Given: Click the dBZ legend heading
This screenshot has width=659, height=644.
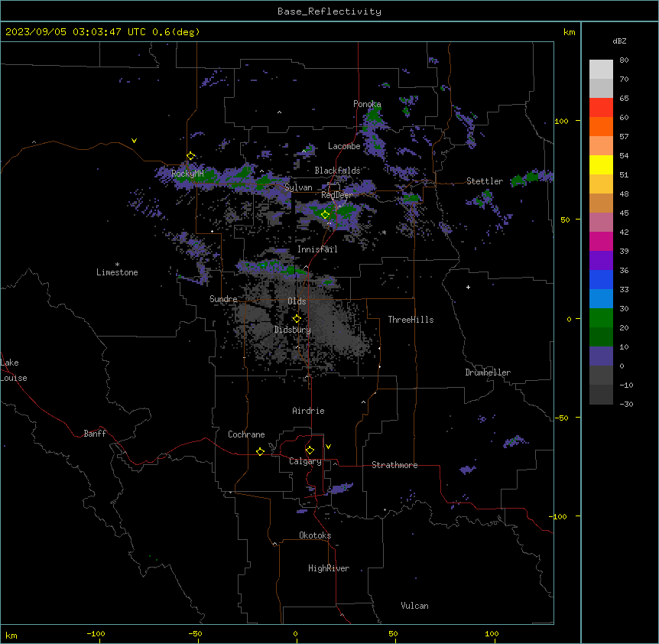Looking at the screenshot, I should pyautogui.click(x=619, y=41).
